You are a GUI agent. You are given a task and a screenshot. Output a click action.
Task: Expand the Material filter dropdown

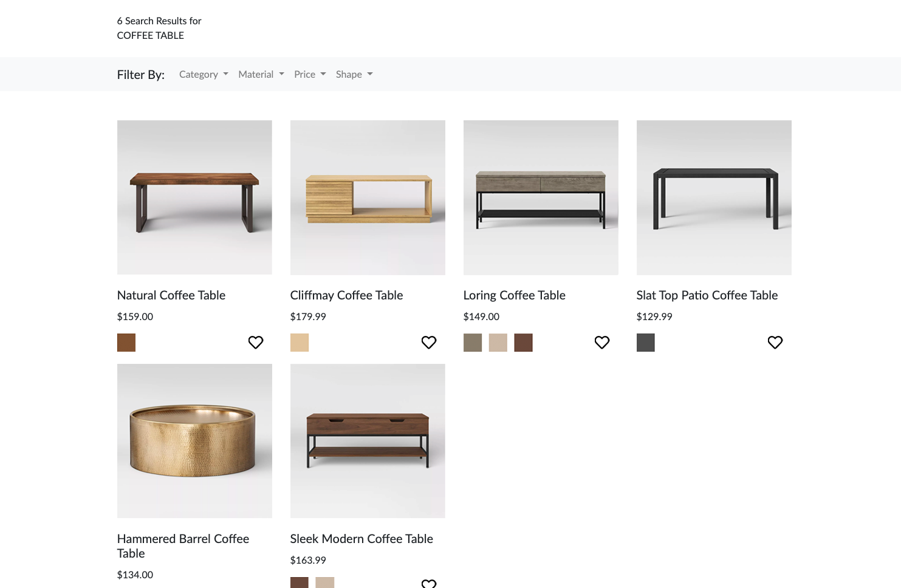click(x=261, y=74)
